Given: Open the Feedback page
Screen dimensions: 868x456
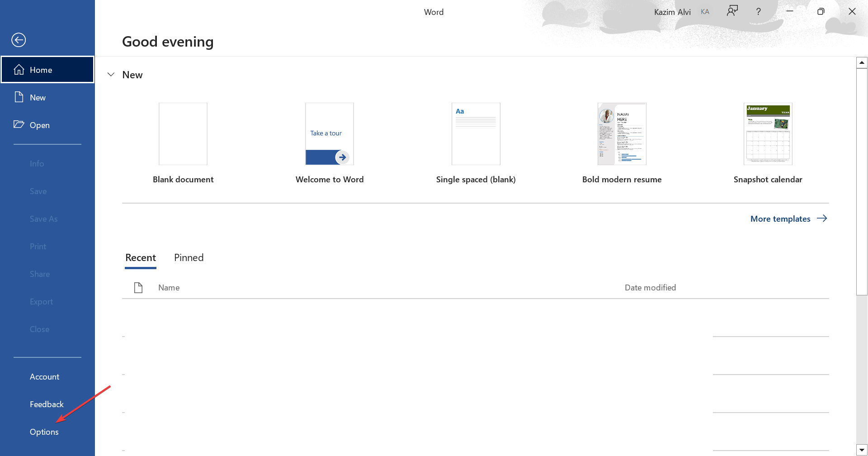Looking at the screenshot, I should point(47,404).
